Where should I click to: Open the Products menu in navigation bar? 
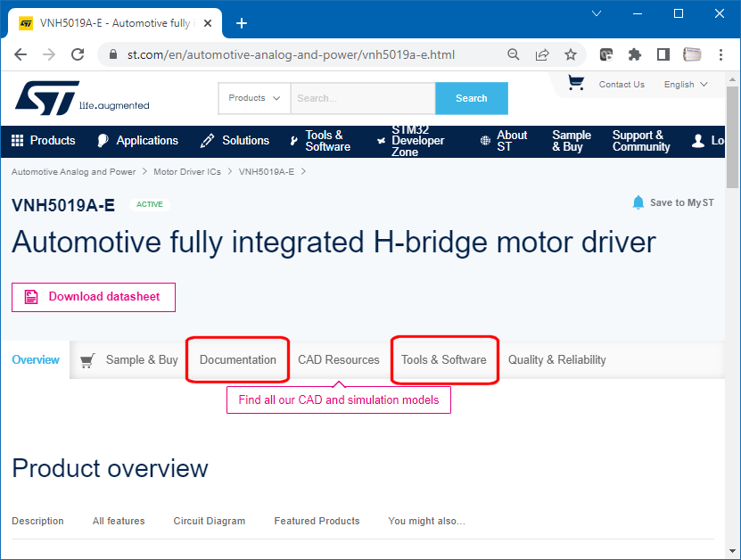pyautogui.click(x=44, y=140)
